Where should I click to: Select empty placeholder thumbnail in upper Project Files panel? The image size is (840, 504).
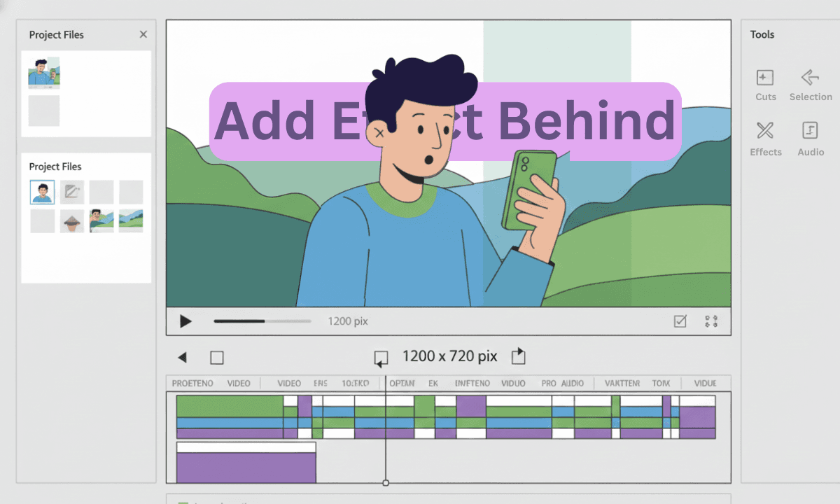(44, 111)
